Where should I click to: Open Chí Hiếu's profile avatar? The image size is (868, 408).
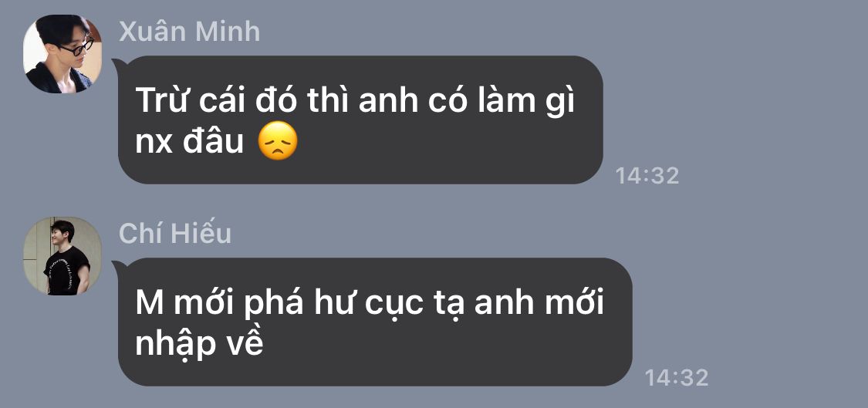pyautogui.click(x=62, y=256)
